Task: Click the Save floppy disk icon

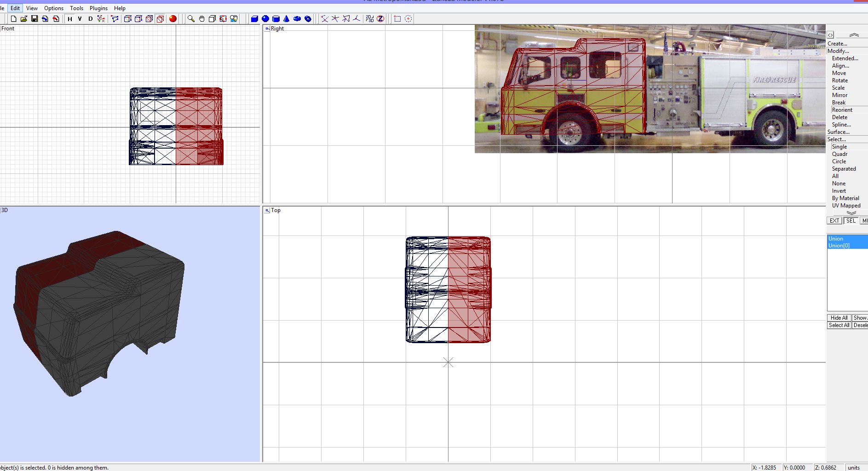Action: coord(34,19)
